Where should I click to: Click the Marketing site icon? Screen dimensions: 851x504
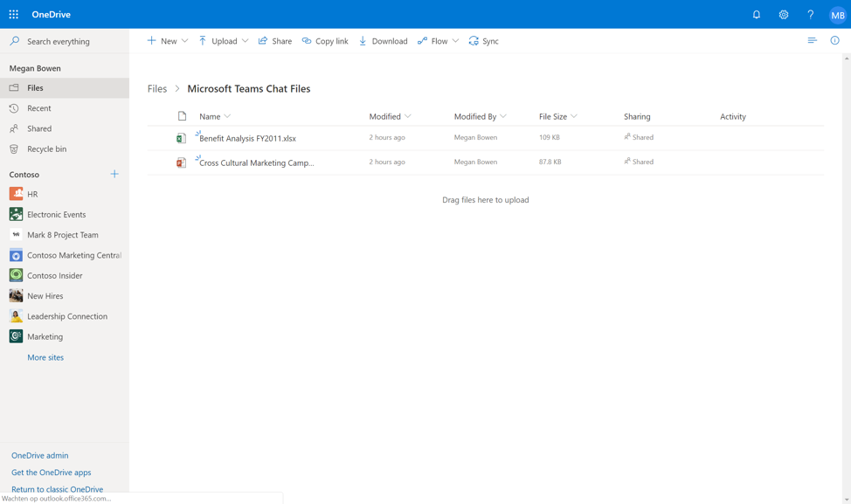[x=16, y=336]
